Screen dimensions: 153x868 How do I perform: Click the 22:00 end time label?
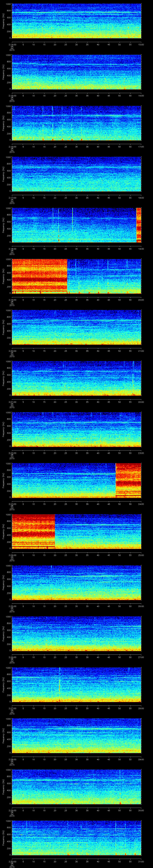coord(141,402)
